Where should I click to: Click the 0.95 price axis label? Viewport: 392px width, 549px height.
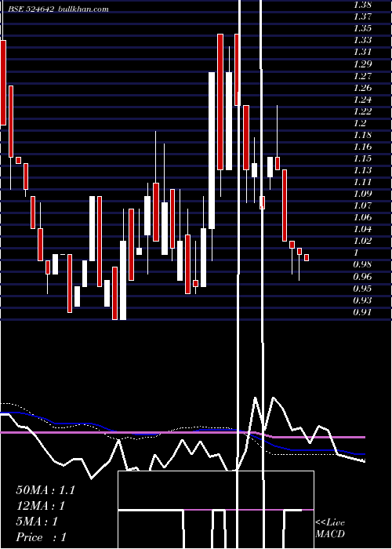tap(362, 289)
